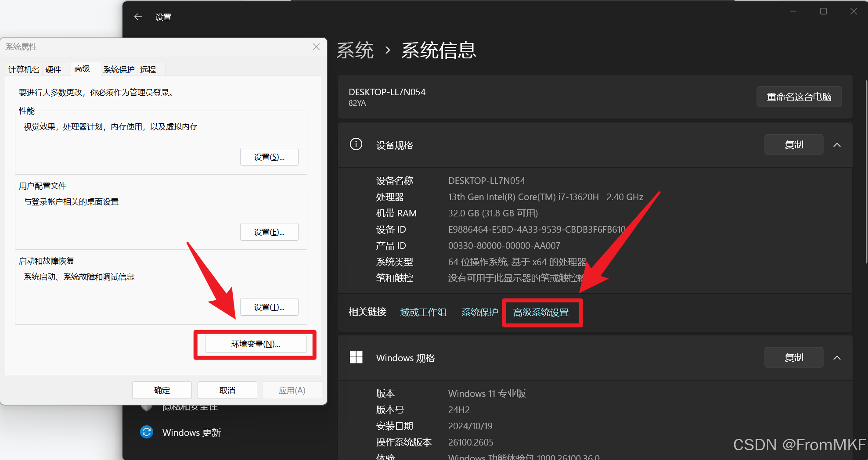Viewport: 868px width, 460px height.
Task: Open startup and recovery 设置(T)... button
Action: (269, 307)
